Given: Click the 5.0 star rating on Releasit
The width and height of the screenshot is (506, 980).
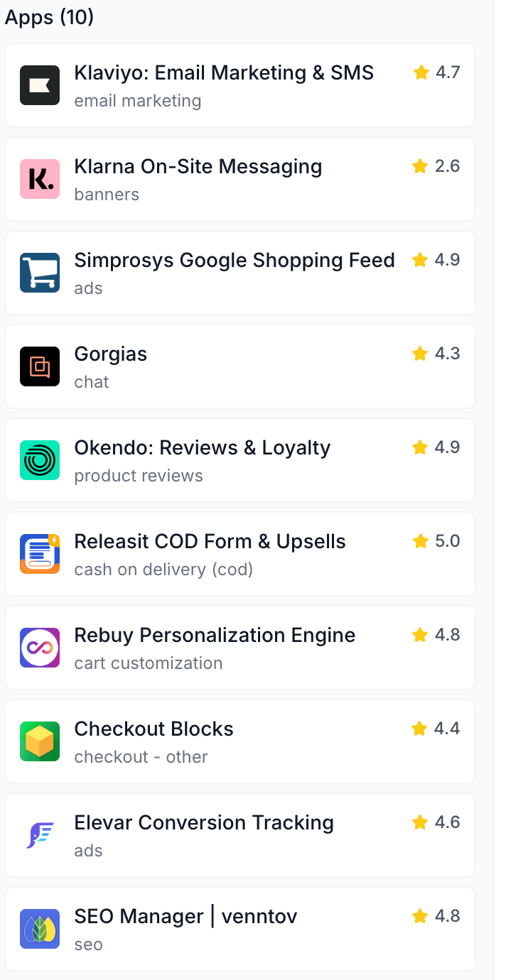Looking at the screenshot, I should point(436,541).
